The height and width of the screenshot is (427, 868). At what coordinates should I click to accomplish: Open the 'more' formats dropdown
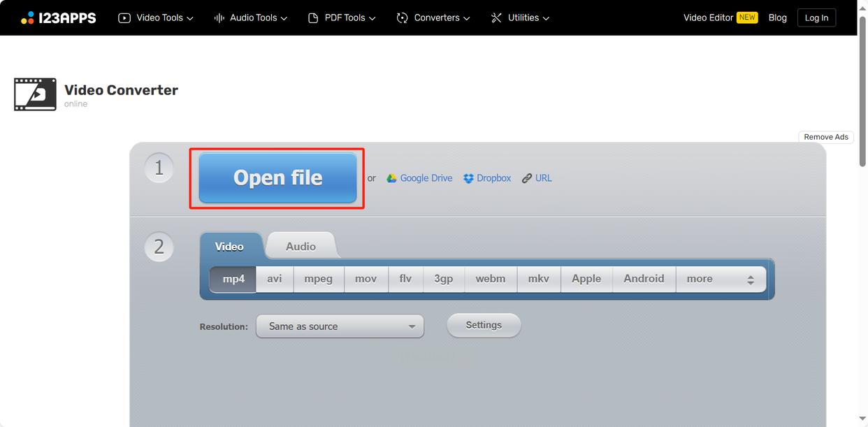coord(721,279)
